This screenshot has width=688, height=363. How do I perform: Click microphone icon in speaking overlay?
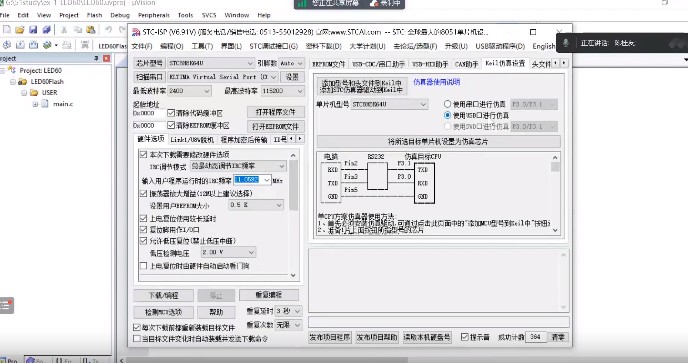click(566, 43)
